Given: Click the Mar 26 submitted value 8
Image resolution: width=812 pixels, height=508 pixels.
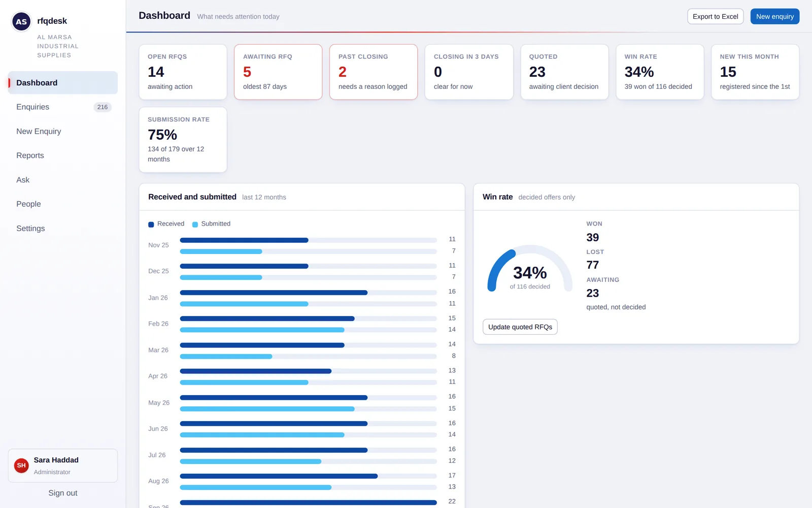Looking at the screenshot, I should click(454, 356).
